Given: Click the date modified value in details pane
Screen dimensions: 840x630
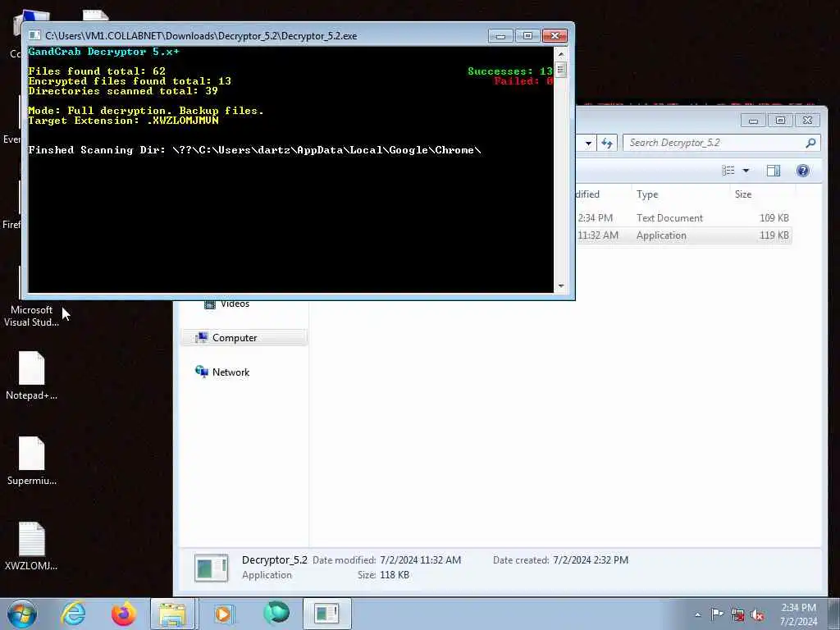Looking at the screenshot, I should [421, 560].
